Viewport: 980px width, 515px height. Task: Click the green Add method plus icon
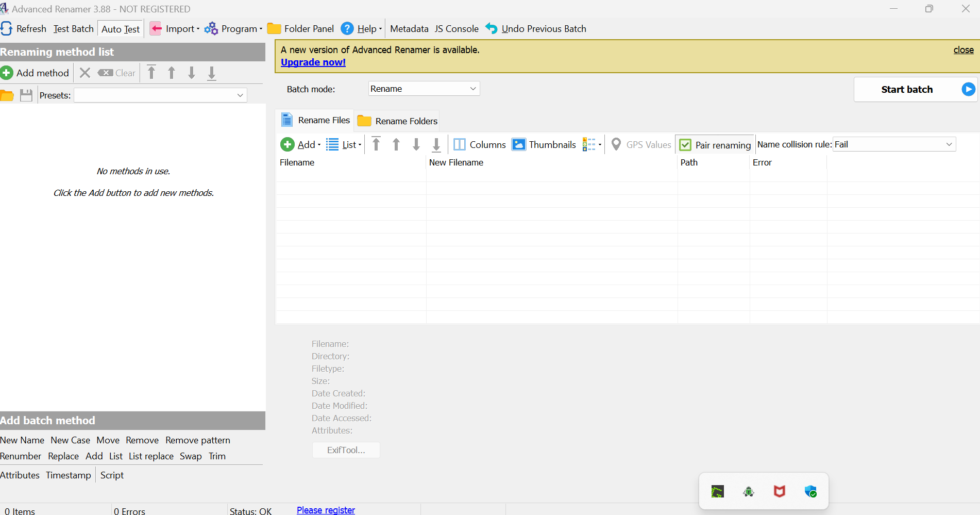tap(7, 73)
